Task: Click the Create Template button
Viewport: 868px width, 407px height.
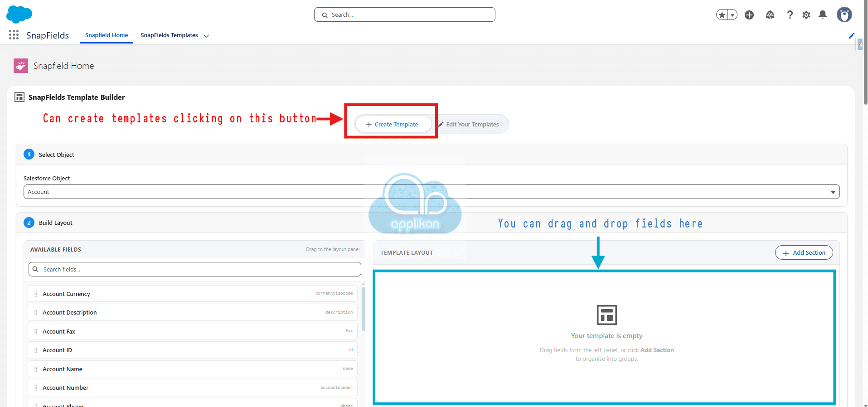Action: coord(393,124)
